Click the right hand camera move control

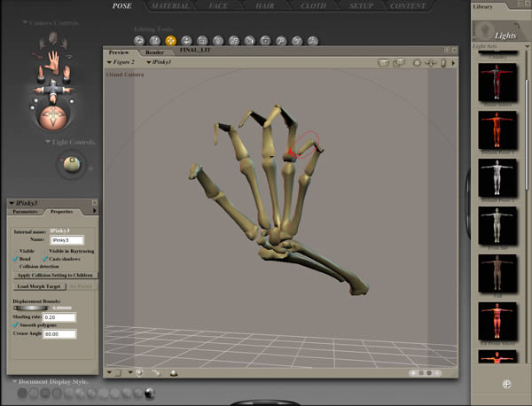pos(66,72)
